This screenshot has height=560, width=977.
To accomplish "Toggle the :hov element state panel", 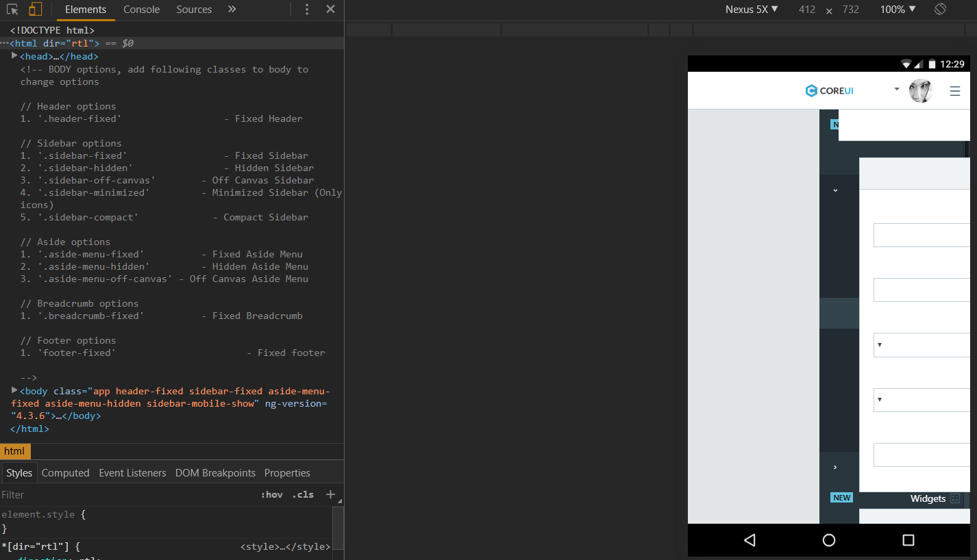I will point(272,494).
